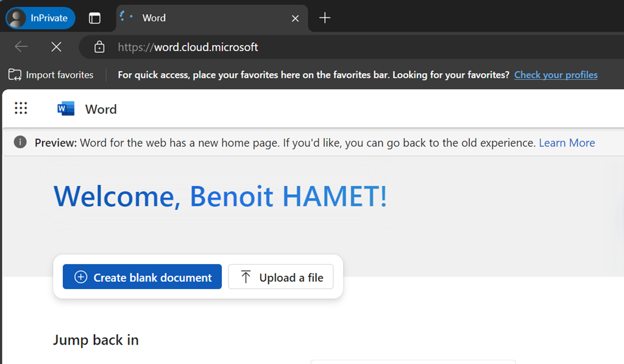Viewport: 624px width, 364px height.
Task: Stop loading the page
Action: coord(56,47)
